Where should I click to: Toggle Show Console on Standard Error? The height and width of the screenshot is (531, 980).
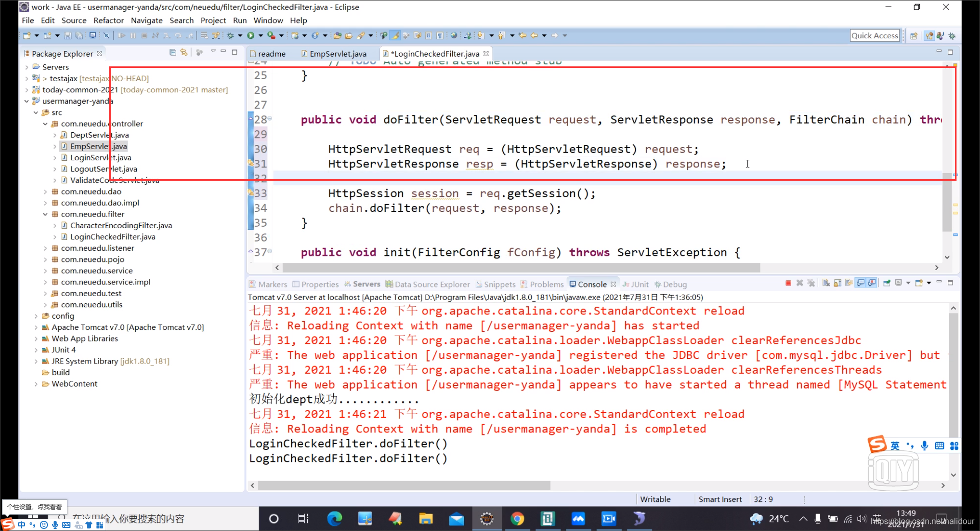[x=872, y=283]
